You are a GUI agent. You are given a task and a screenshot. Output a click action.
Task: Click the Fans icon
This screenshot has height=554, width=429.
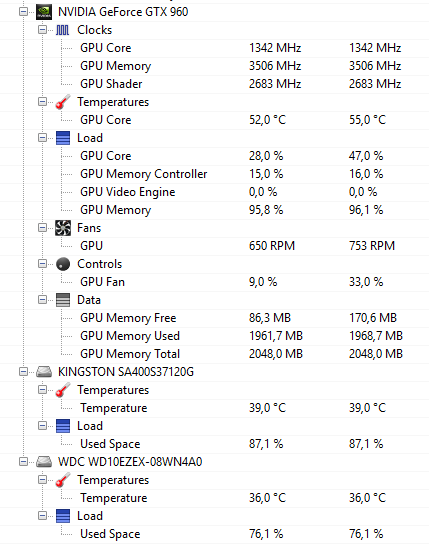[63, 228]
